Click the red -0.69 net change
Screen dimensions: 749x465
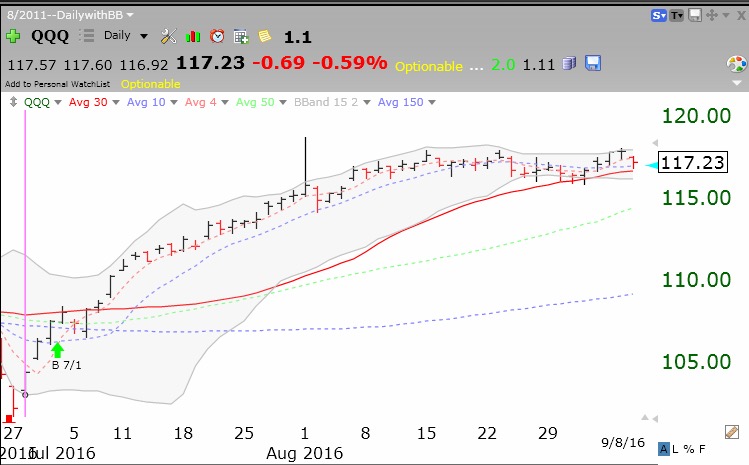(x=278, y=63)
